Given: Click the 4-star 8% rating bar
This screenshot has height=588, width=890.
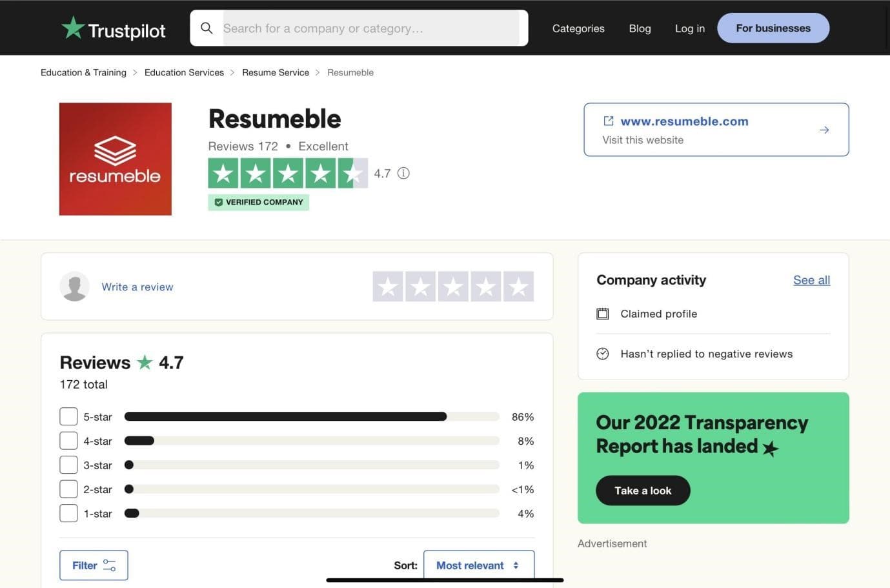Looking at the screenshot, I should 312,441.
